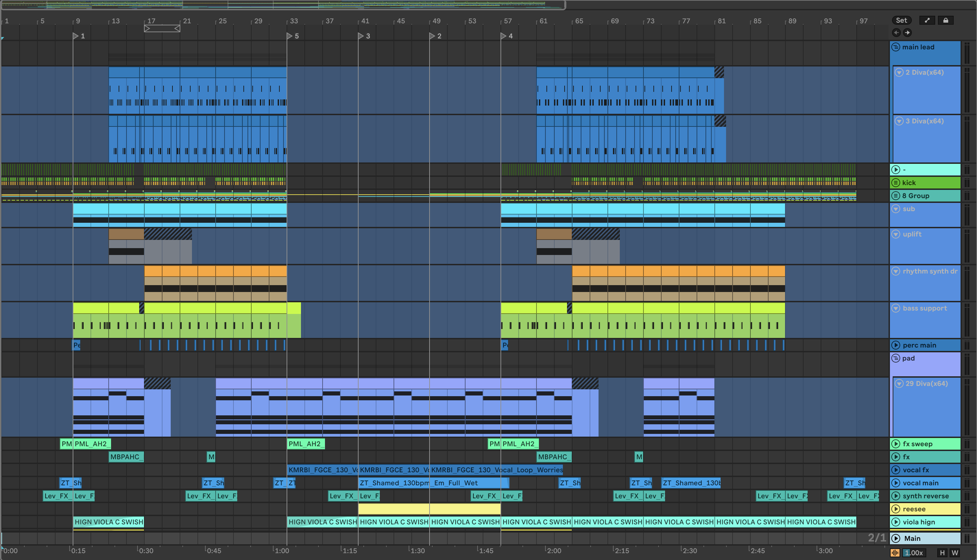This screenshot has height=560, width=977.
Task: Jump to the previous locator arrow
Action: (896, 33)
